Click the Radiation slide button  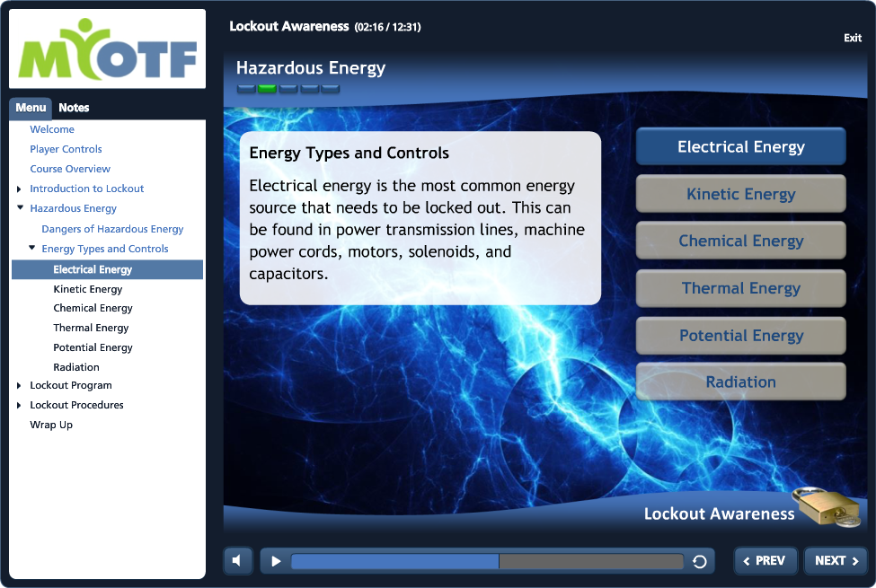click(741, 382)
